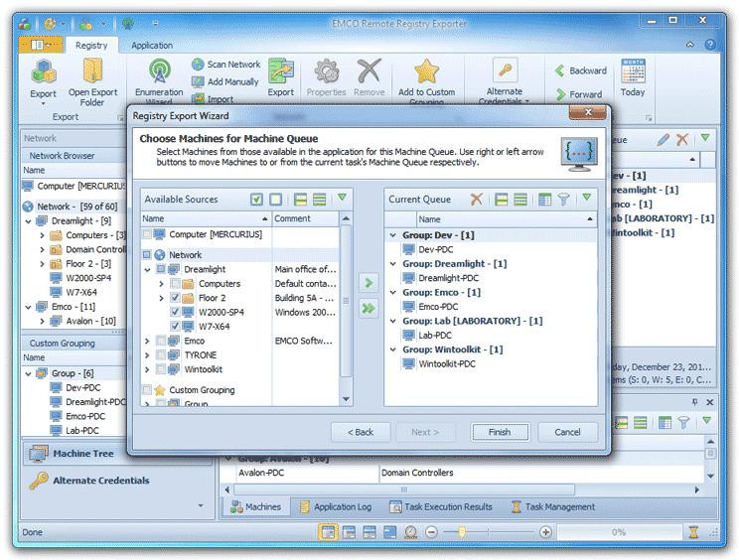Click the hourglass icon in status bar

pyautogui.click(x=693, y=532)
